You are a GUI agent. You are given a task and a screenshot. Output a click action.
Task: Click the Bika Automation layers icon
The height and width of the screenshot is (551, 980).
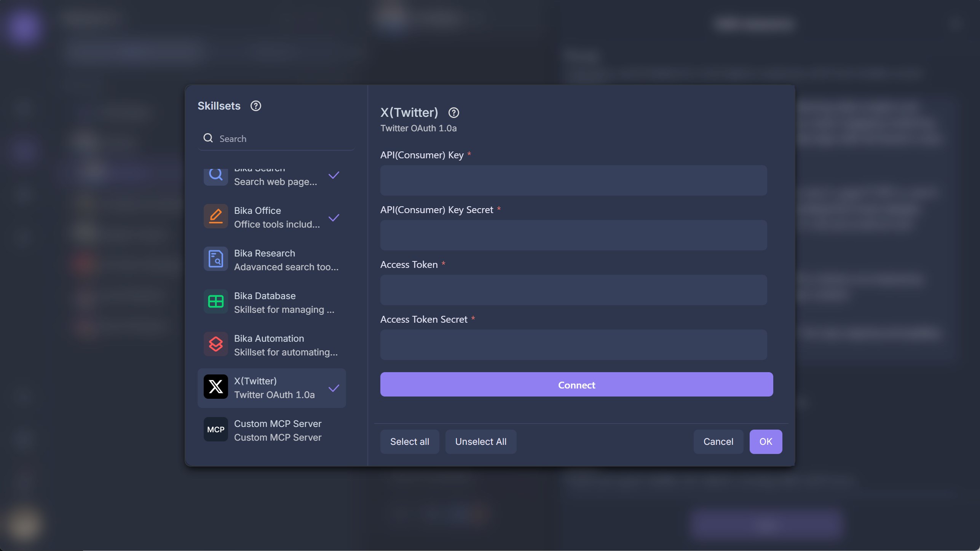[216, 344]
